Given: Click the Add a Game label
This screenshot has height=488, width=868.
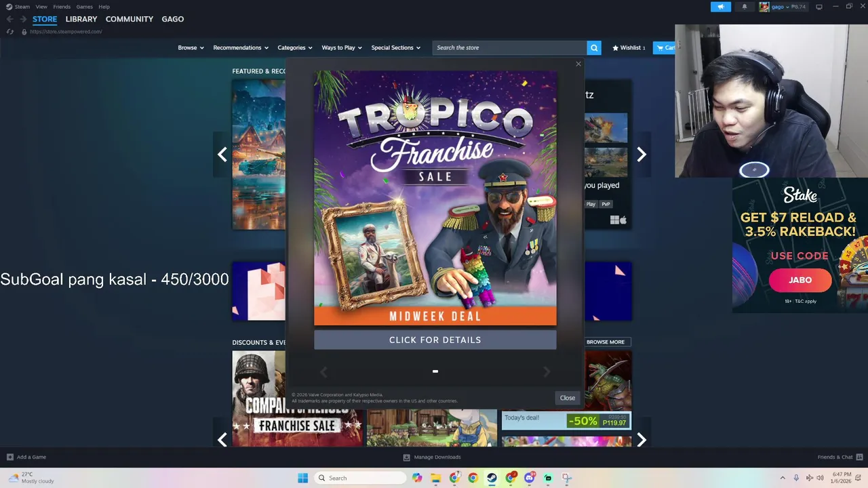Looking at the screenshot, I should coord(31,457).
